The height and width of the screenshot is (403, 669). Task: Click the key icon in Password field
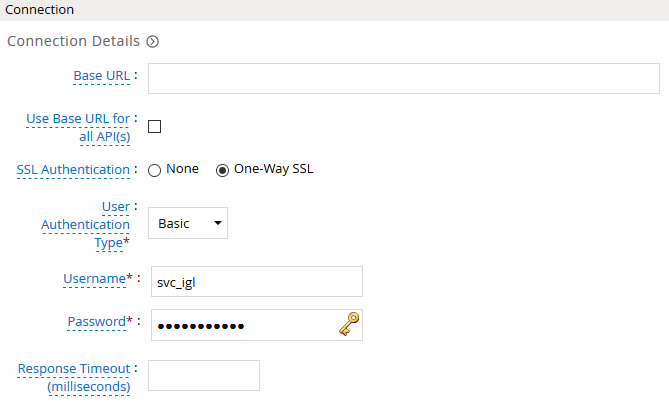point(349,324)
